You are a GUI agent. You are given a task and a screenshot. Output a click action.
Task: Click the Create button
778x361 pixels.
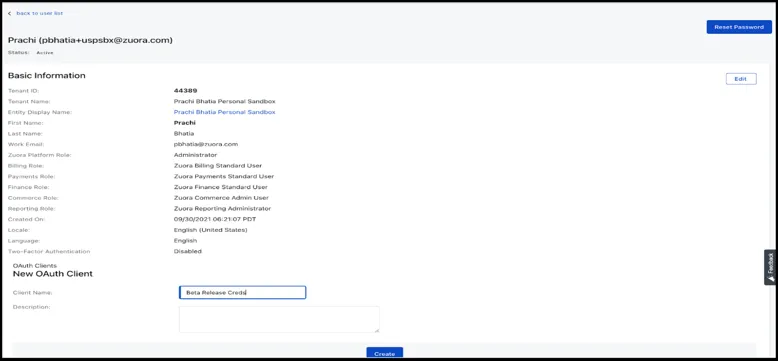[x=385, y=353]
